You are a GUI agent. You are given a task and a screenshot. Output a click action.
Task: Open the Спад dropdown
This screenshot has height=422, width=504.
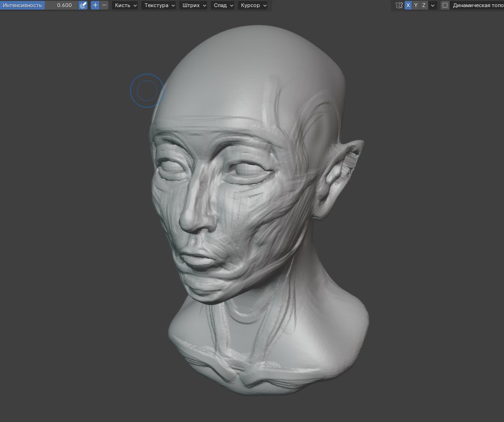(223, 5)
